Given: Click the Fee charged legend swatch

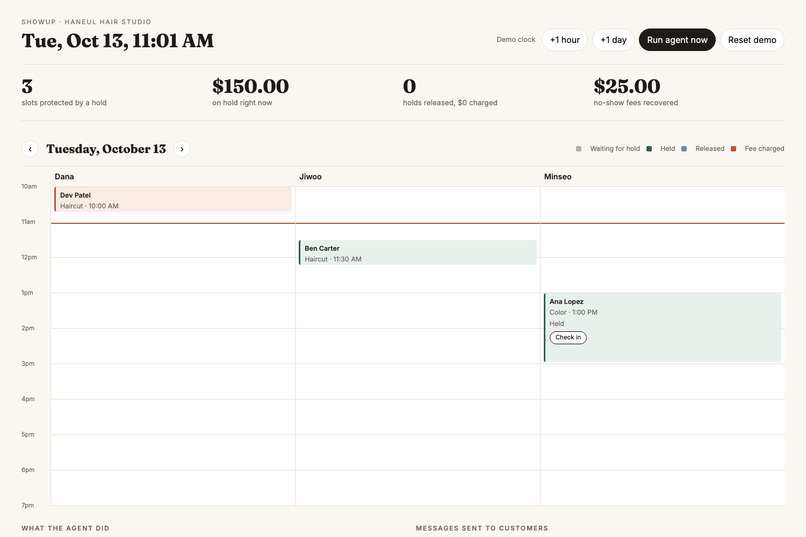Looking at the screenshot, I should click(x=734, y=149).
